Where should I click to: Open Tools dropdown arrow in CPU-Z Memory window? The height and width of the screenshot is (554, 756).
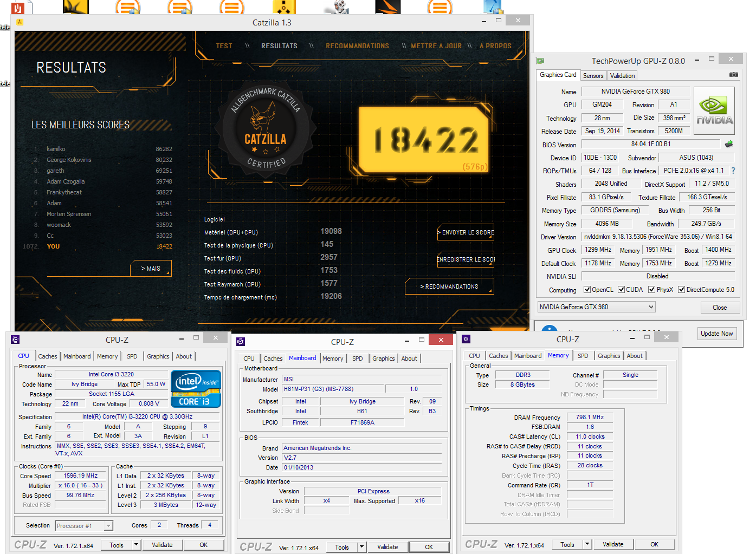587,544
